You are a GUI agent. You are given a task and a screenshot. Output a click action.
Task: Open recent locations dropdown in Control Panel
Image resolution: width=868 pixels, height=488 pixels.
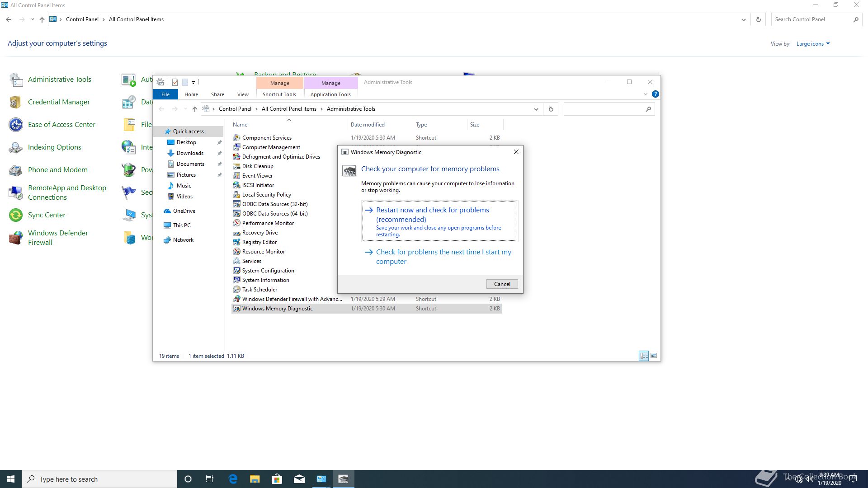coord(33,19)
